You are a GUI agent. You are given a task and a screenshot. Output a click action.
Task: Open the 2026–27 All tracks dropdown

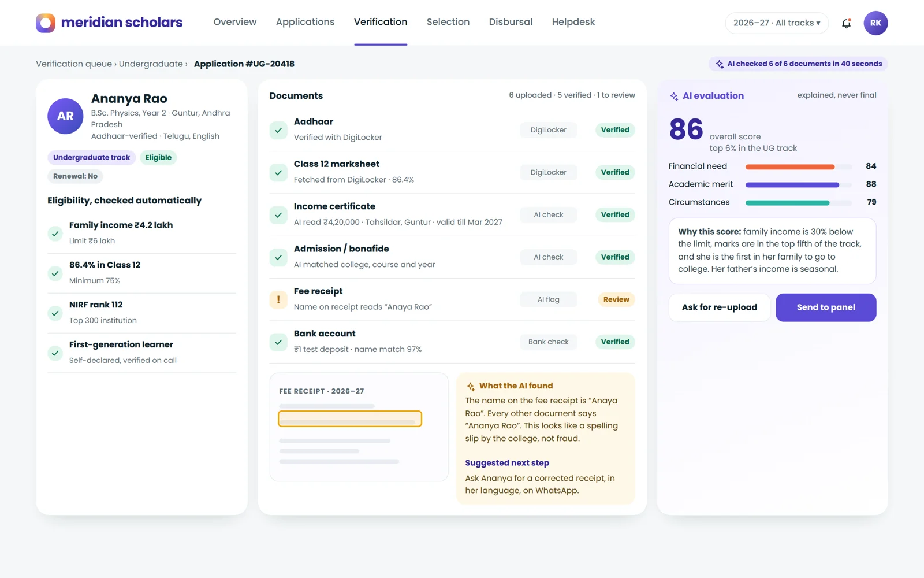[777, 23]
